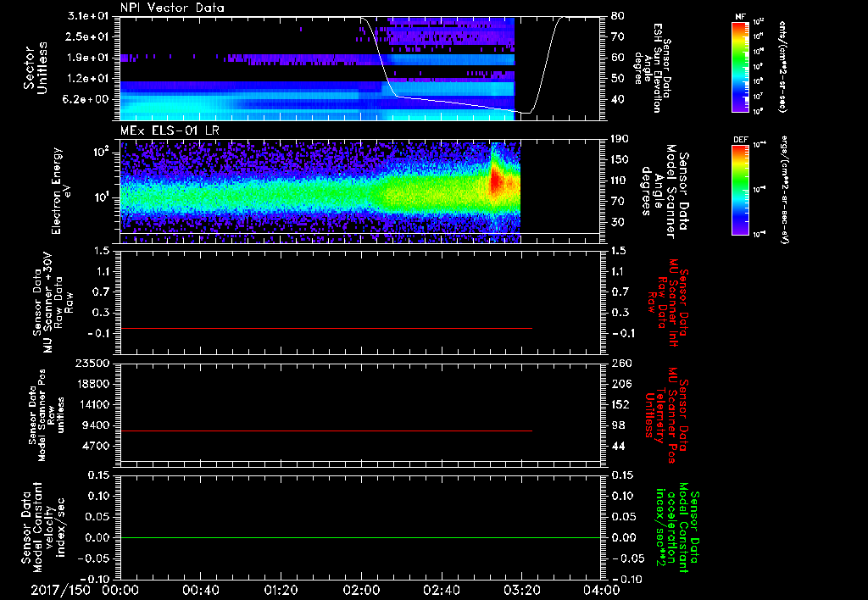This screenshot has height=600, width=868.
Task: Click the 9400 scanner position tick label
Action: [x=96, y=425]
